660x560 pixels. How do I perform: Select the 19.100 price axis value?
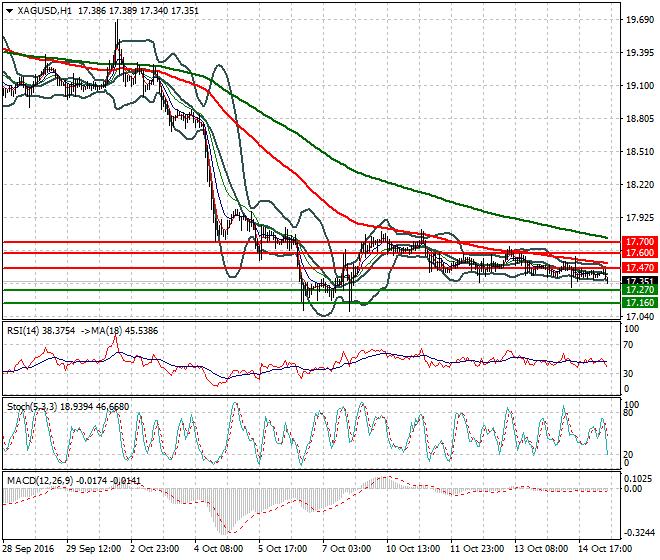[x=640, y=85]
